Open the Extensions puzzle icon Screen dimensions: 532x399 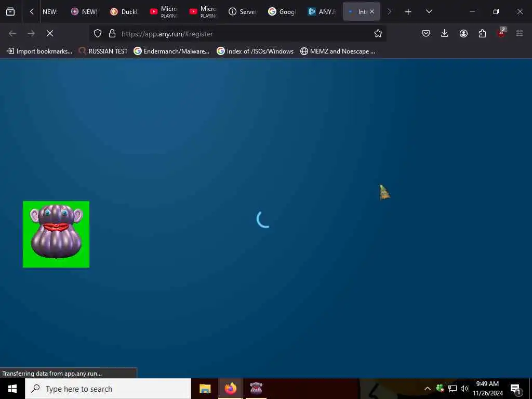(482, 33)
